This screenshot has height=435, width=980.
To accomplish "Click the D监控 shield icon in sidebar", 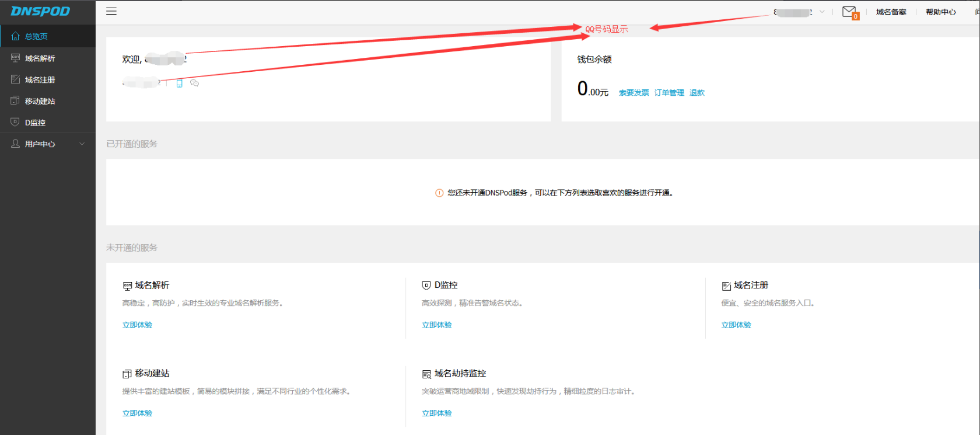I will click(x=16, y=122).
